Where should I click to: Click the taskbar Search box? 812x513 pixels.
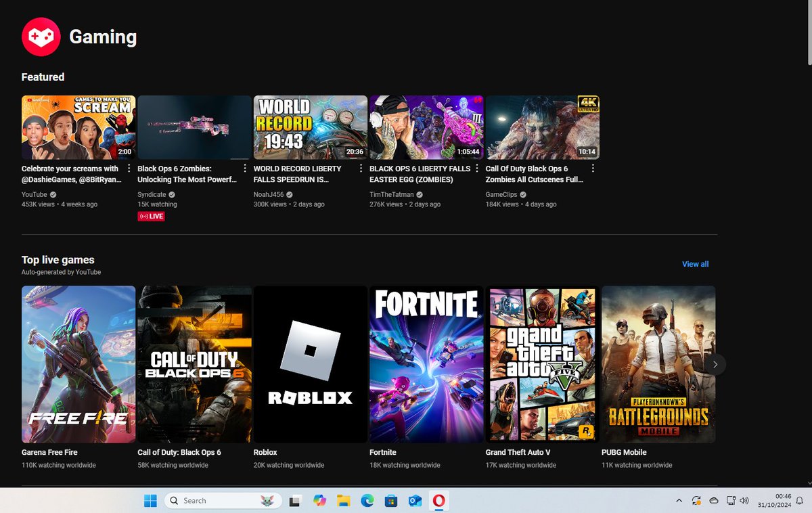point(224,501)
